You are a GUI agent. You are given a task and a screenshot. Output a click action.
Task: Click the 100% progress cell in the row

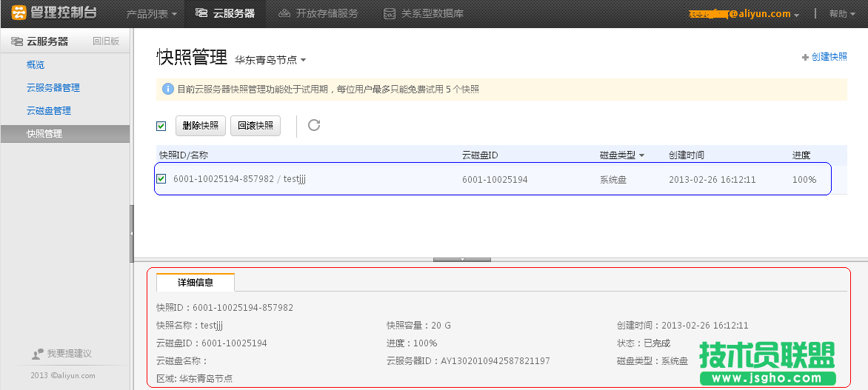point(804,180)
